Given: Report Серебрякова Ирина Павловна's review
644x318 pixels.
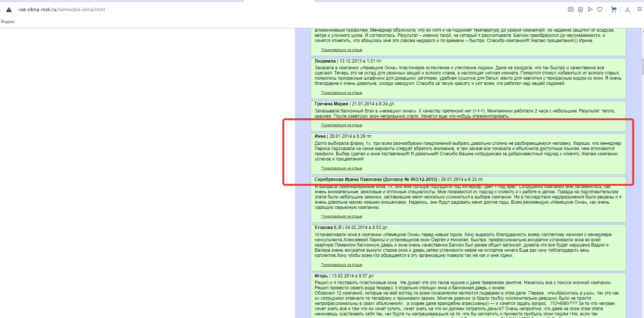Looking at the screenshot, I should [x=342, y=216].
